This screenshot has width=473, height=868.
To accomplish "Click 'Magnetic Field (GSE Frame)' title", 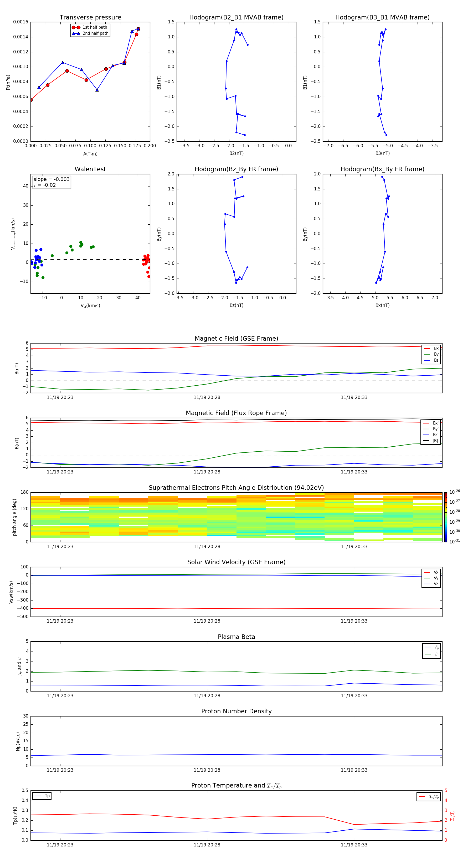I will pos(236,339).
